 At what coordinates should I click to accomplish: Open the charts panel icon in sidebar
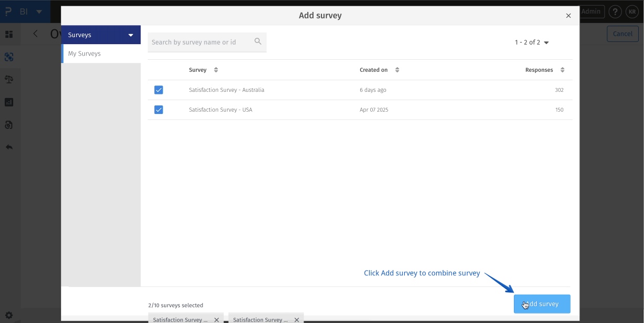(x=9, y=102)
